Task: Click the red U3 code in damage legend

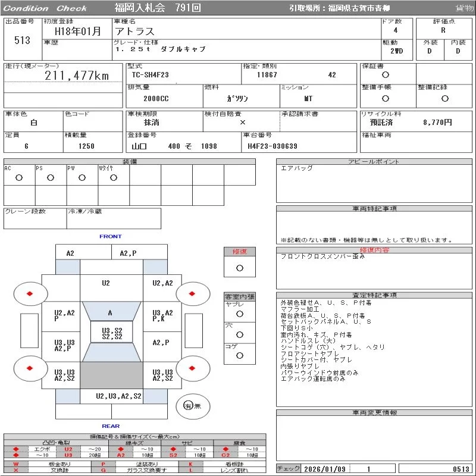Action: (68, 455)
